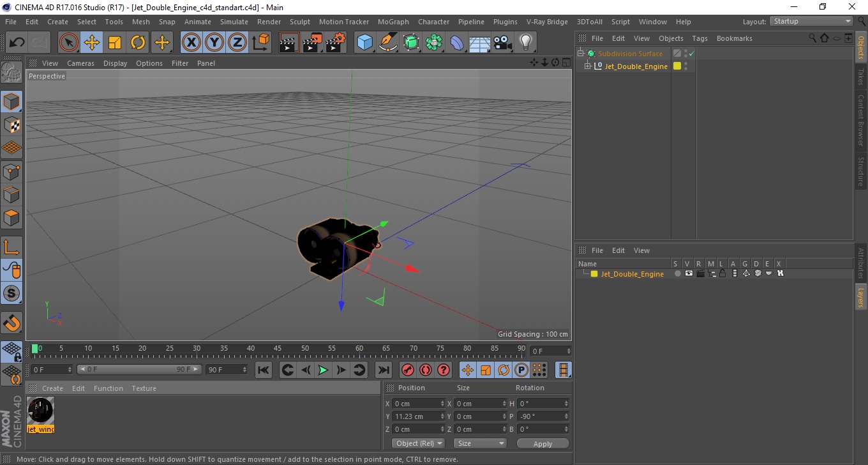Collapse the Subdivision Surface hierarchy
This screenshot has width=868, height=465.
580,54
